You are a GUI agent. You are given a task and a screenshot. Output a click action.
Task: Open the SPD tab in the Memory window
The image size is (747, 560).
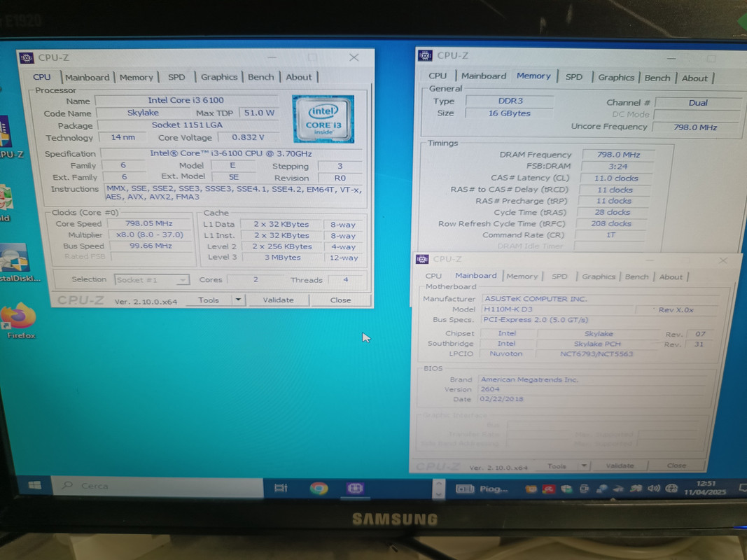pyautogui.click(x=574, y=77)
